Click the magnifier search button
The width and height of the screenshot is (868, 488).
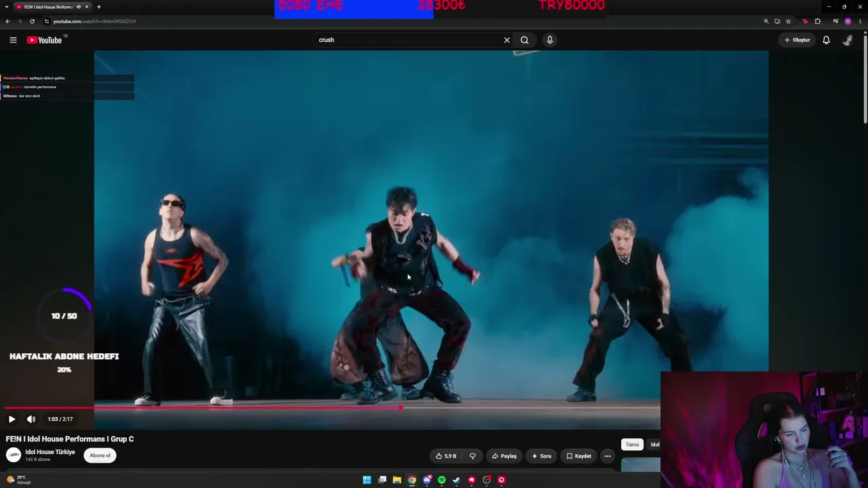(x=524, y=40)
